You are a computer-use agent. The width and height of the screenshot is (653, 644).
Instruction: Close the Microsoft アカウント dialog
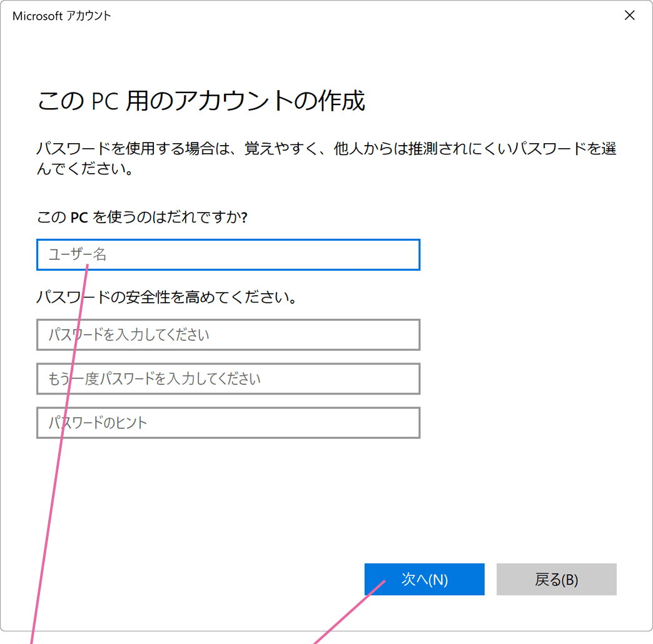pos(629,16)
